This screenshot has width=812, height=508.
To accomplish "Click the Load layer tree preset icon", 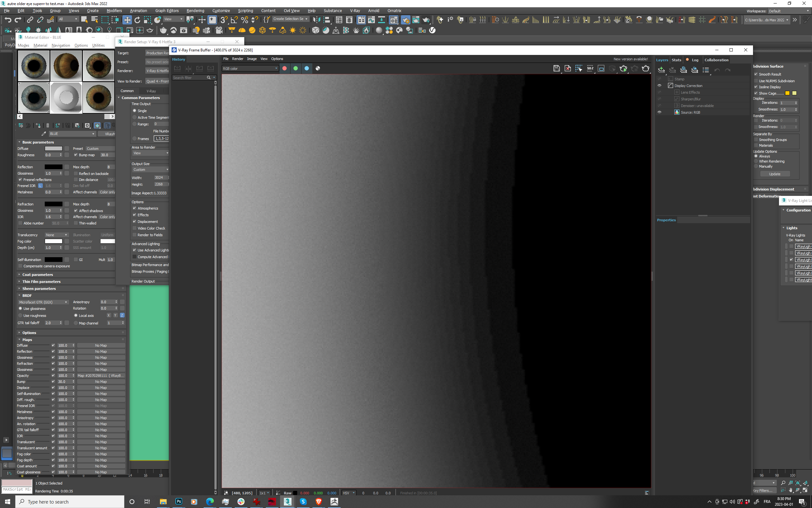I will 695,70.
